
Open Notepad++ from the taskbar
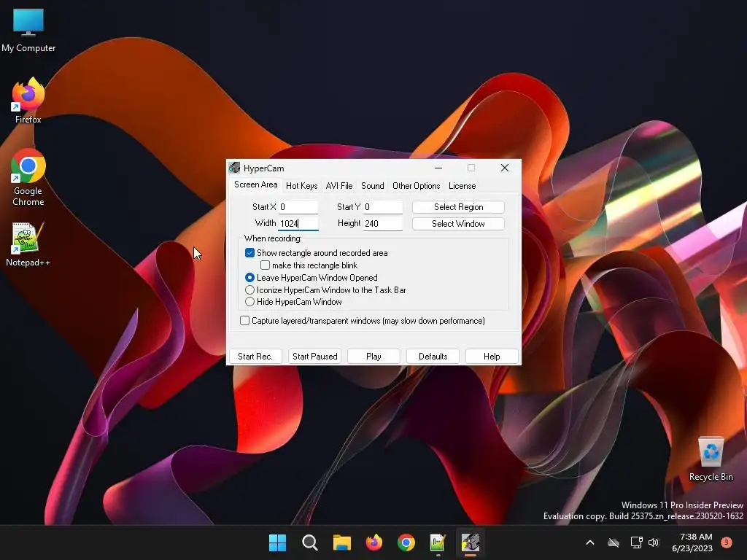[x=438, y=542]
